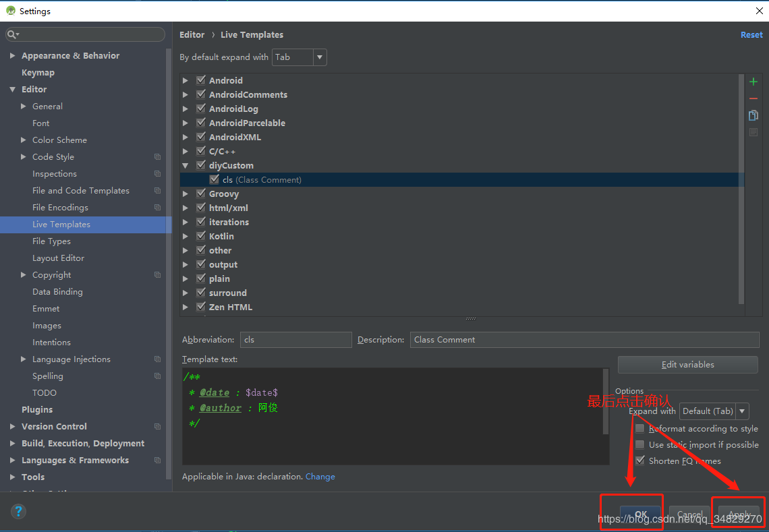Toggle the AndroidLog group checkbox

(200, 109)
